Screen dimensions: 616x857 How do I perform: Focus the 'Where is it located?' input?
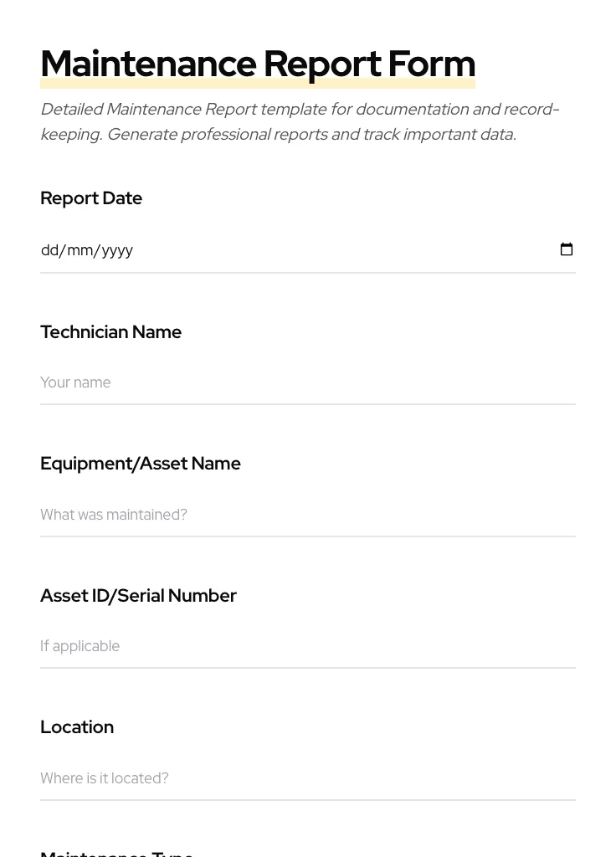pos(307,778)
